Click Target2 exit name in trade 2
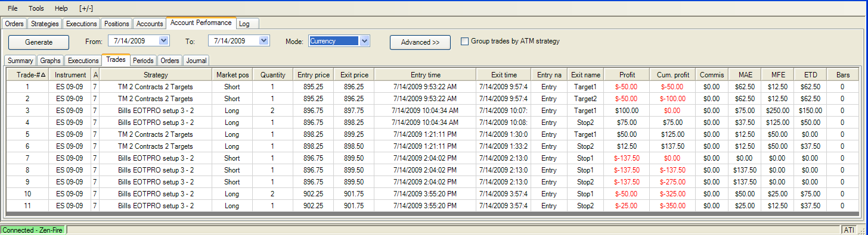The height and width of the screenshot is (235, 868). [585, 99]
